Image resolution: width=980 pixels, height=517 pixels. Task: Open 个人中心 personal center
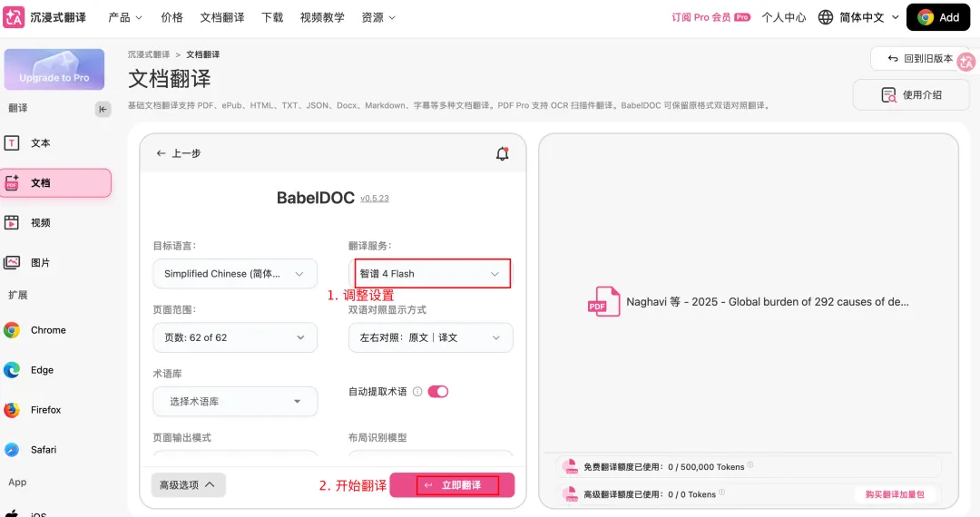pyautogui.click(x=784, y=17)
